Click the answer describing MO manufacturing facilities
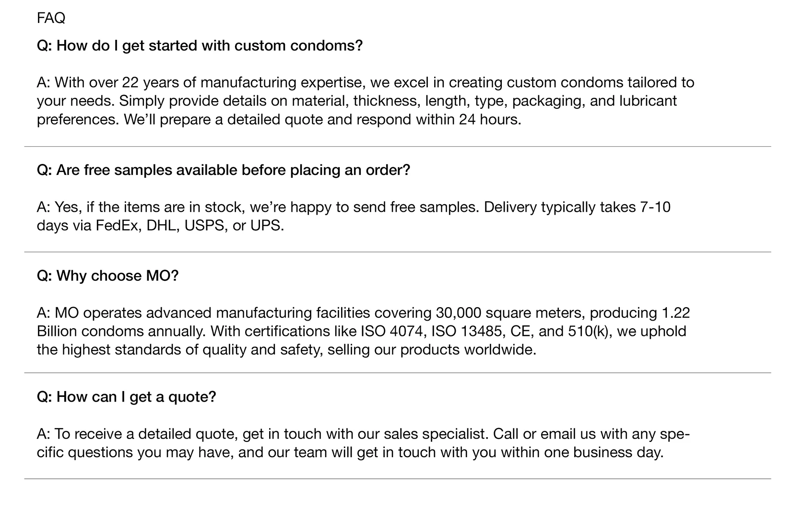This screenshot has width=792, height=532. tap(363, 331)
